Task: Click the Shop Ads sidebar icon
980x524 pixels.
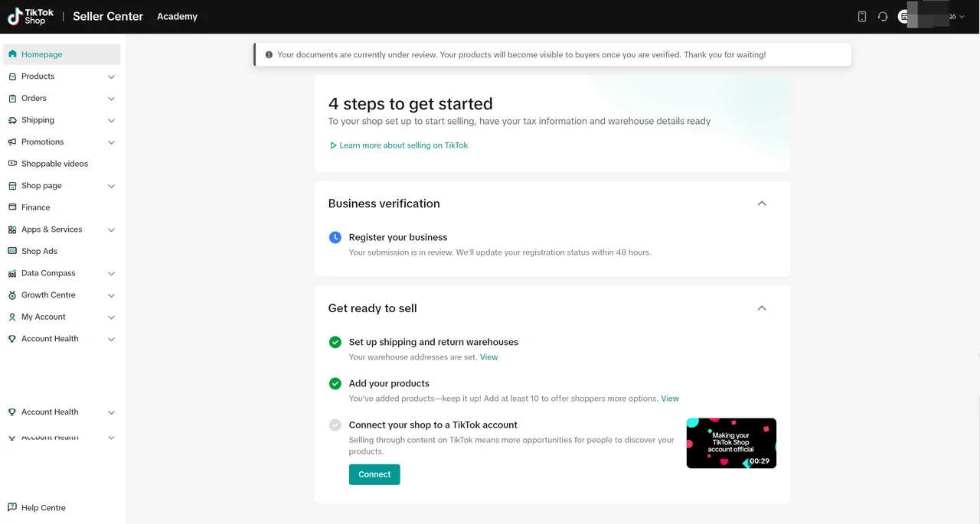Action: point(12,251)
